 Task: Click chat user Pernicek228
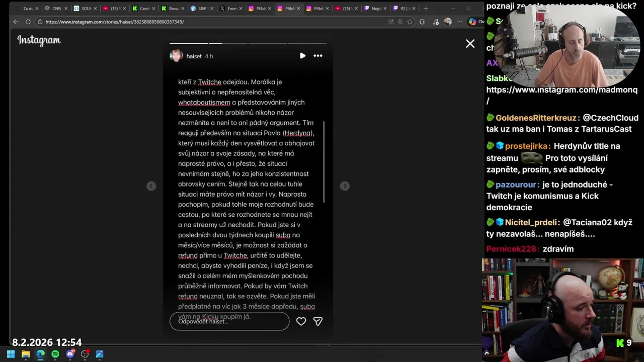(512, 249)
